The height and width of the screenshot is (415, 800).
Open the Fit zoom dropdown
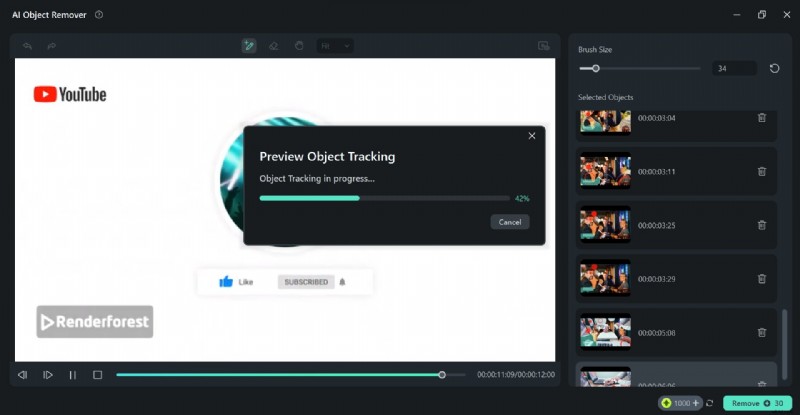pyautogui.click(x=334, y=46)
